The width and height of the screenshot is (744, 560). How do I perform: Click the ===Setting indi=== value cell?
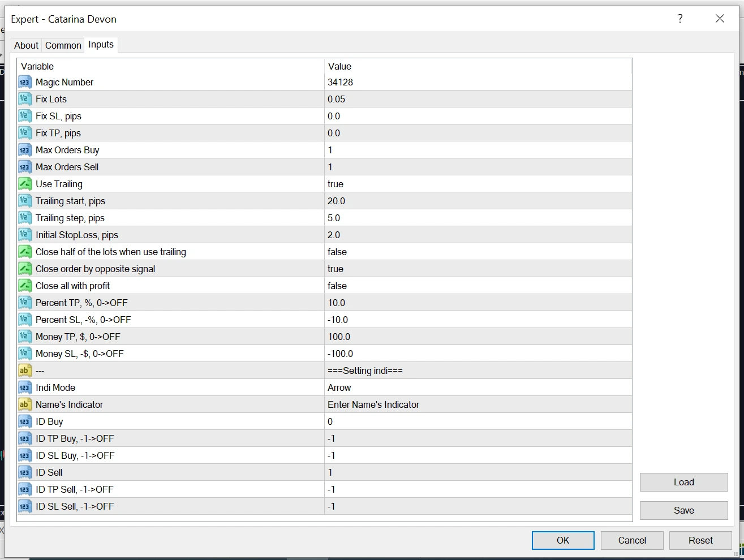[x=478, y=371]
